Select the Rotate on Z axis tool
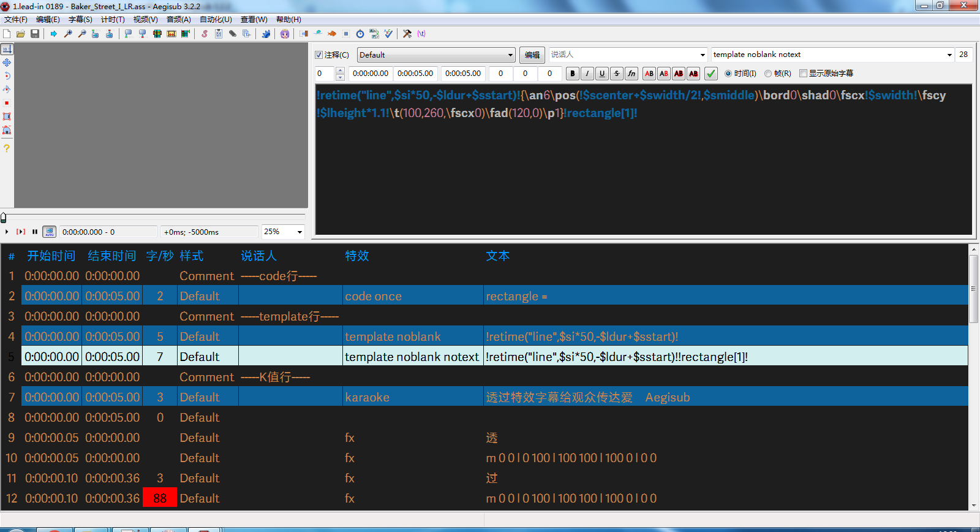980x532 pixels. tap(7, 76)
